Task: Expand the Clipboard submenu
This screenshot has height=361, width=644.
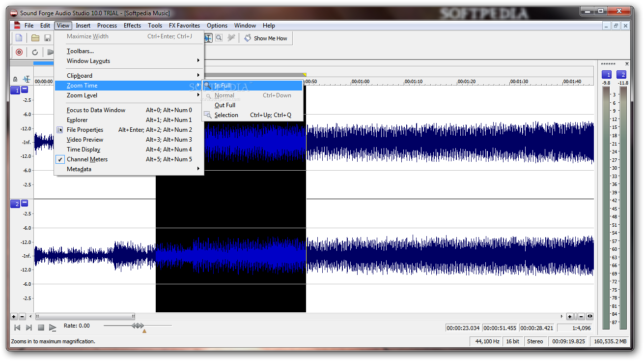Action: [129, 76]
